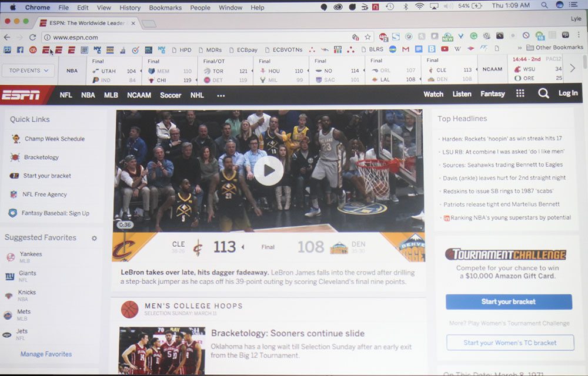Open Suggested Favorites settings gear
Image resolution: width=588 pixels, height=376 pixels.
(94, 238)
